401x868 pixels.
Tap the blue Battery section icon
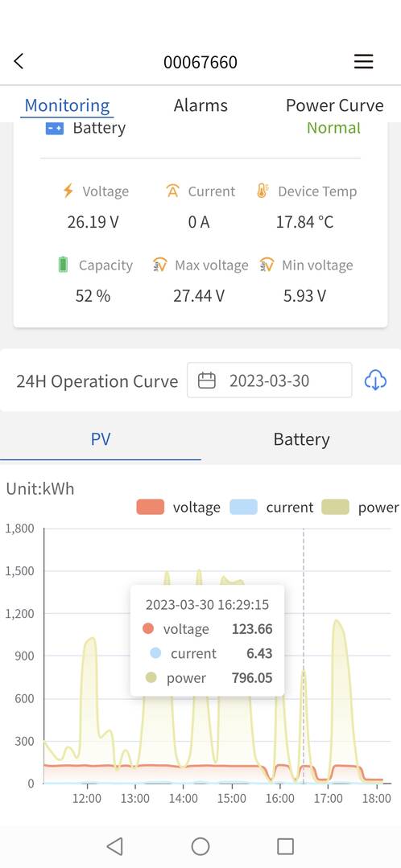click(54, 129)
